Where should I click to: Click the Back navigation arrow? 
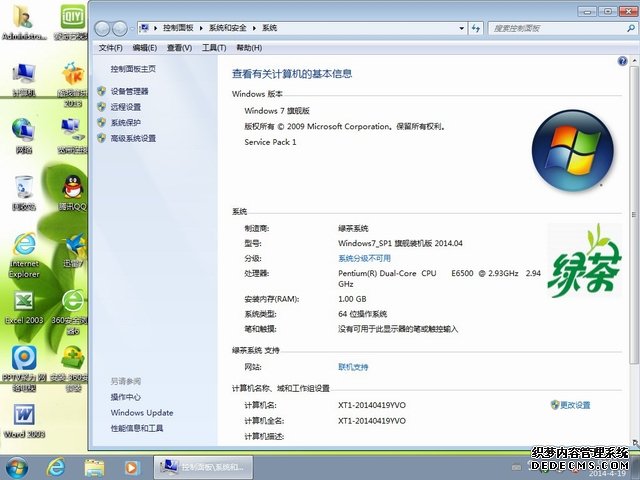click(102, 28)
